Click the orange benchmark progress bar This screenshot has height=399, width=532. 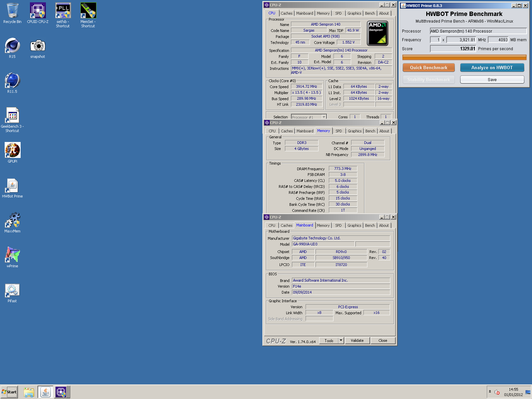tap(465, 58)
